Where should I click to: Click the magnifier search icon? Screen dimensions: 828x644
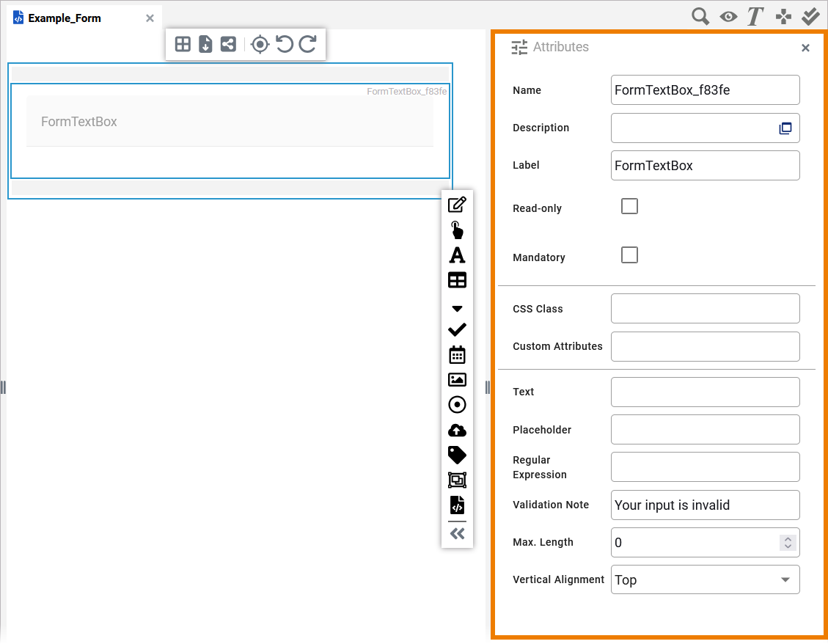pyautogui.click(x=700, y=17)
